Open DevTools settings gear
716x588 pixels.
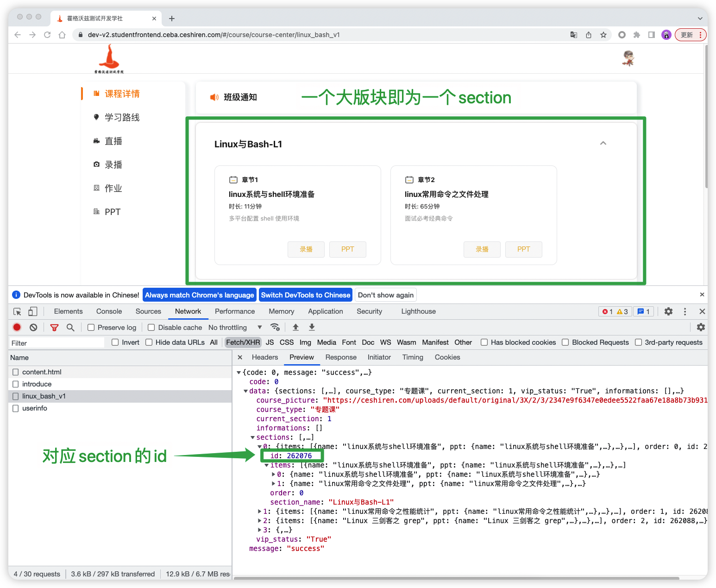pos(668,311)
